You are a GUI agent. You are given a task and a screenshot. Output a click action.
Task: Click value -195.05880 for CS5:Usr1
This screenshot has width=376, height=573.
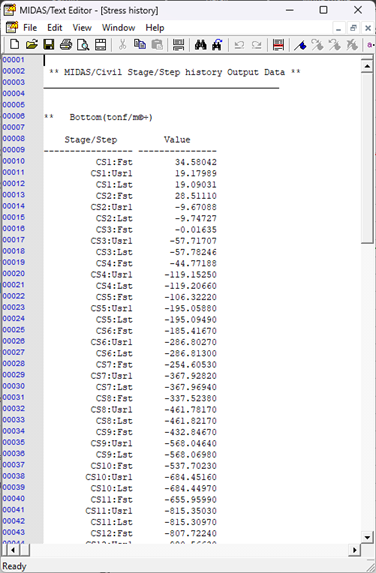(x=190, y=308)
